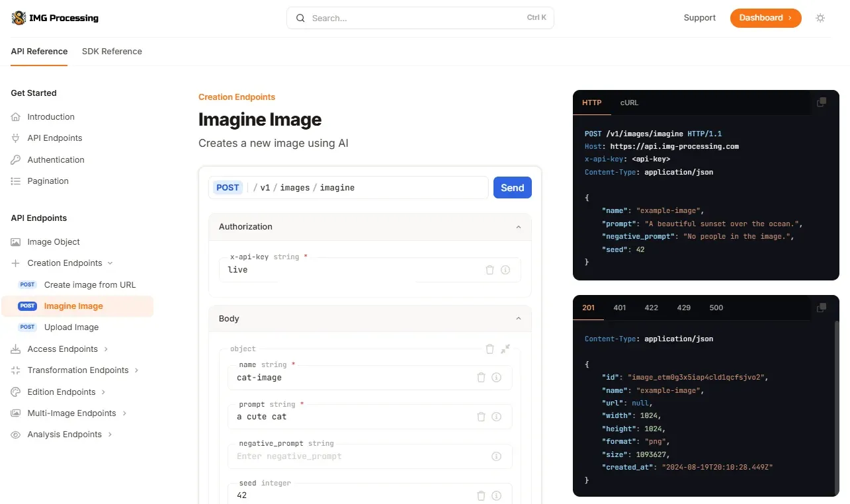850x504 pixels.
Task: Switch code sample to cURL tab
Action: pyautogui.click(x=629, y=103)
